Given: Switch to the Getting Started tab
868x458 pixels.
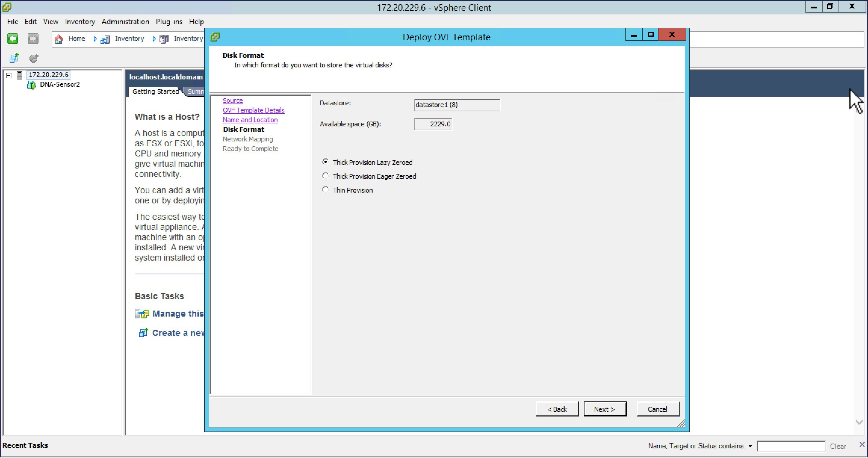Looking at the screenshot, I should coord(155,91).
